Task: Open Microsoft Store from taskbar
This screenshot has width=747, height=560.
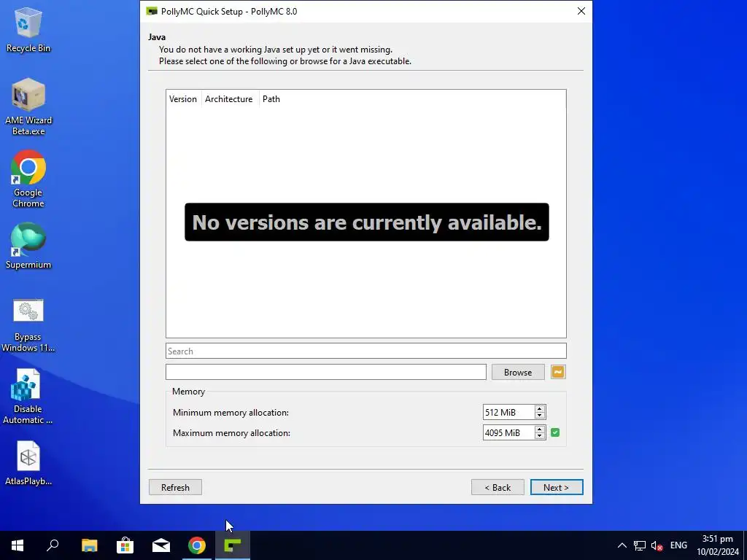Action: pos(125,545)
